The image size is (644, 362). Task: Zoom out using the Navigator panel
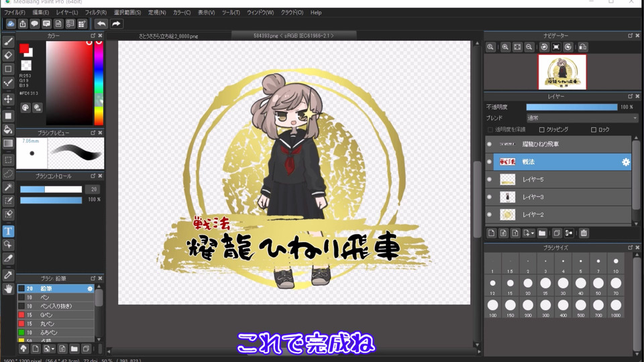[x=529, y=47]
